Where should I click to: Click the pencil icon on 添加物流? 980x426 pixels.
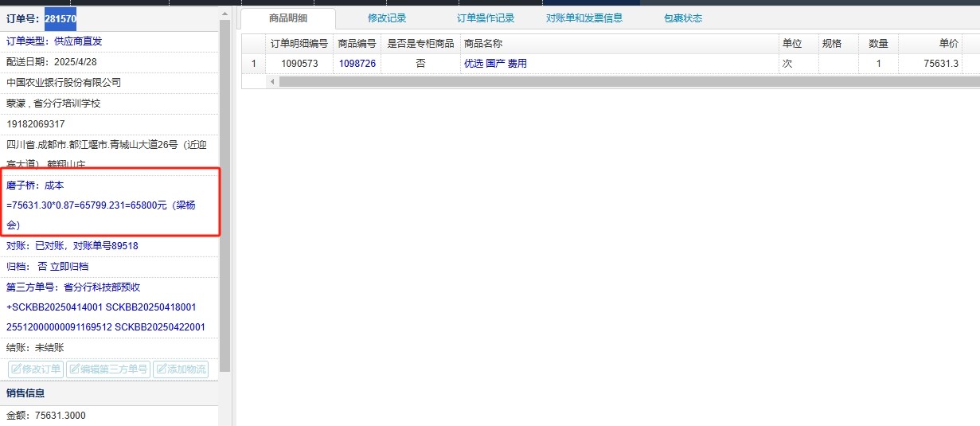(x=161, y=369)
